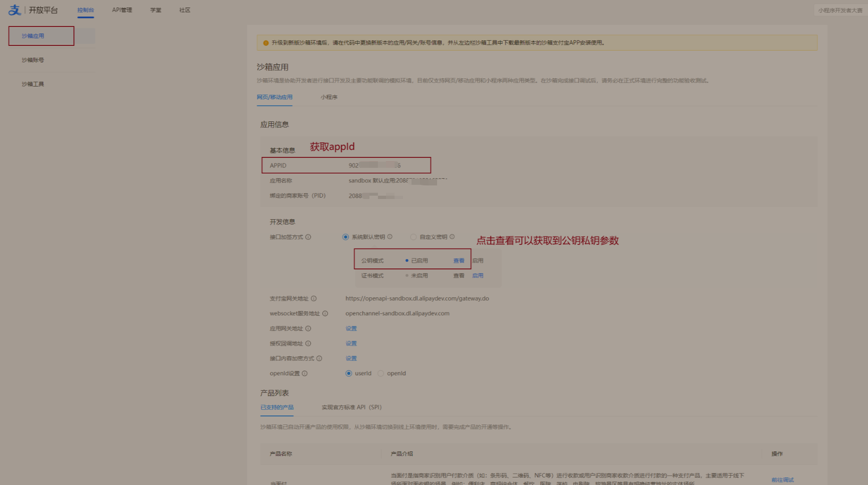Click 设置 link for 接口内容加密方式
The width and height of the screenshot is (868, 485).
tap(351, 358)
